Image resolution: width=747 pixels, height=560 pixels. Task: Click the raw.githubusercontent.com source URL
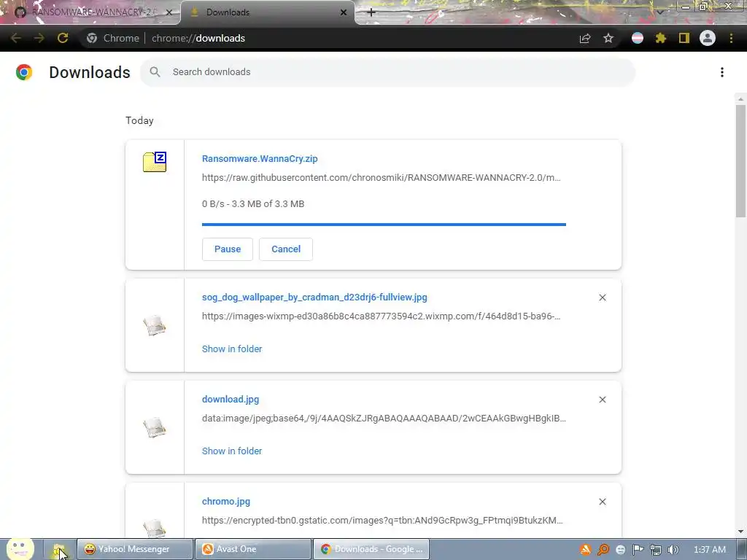(x=381, y=178)
